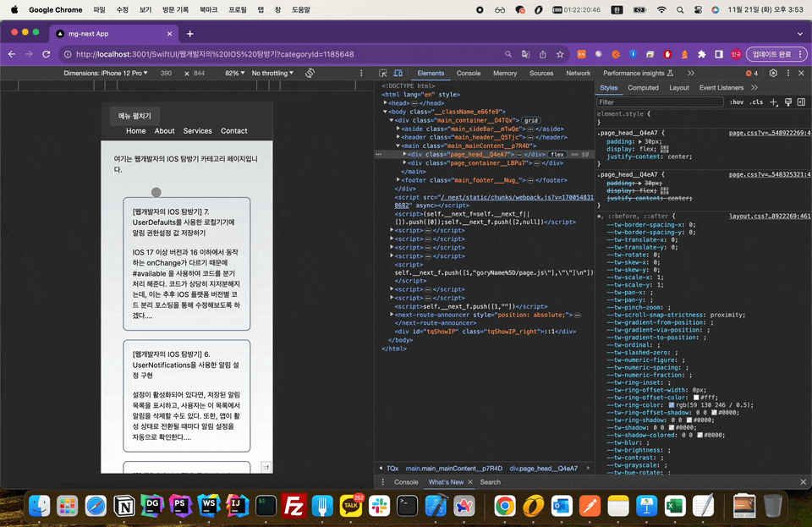
Task: Switch to the Network tab
Action: (x=578, y=74)
